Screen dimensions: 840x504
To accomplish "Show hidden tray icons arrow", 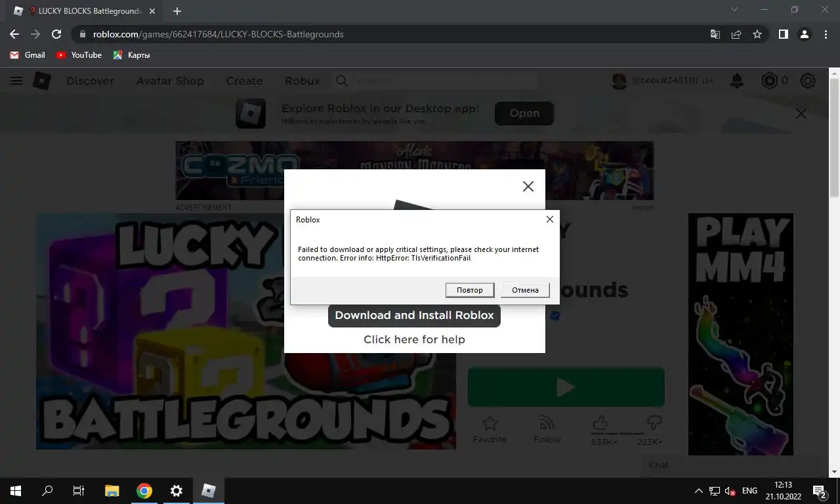I will point(698,490).
